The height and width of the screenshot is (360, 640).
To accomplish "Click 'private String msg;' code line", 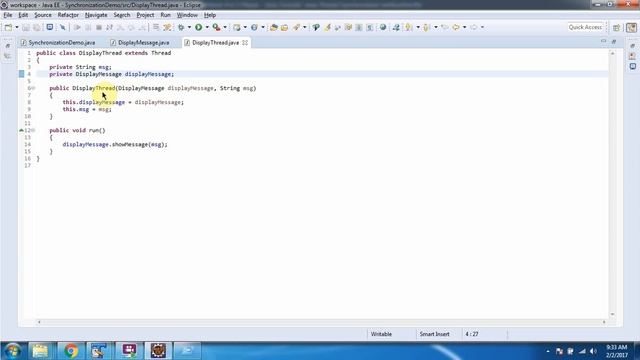I will 80,67.
